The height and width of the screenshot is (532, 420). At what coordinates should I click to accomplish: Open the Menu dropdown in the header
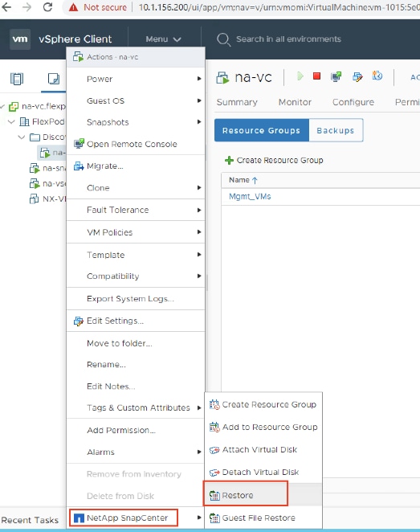163,39
